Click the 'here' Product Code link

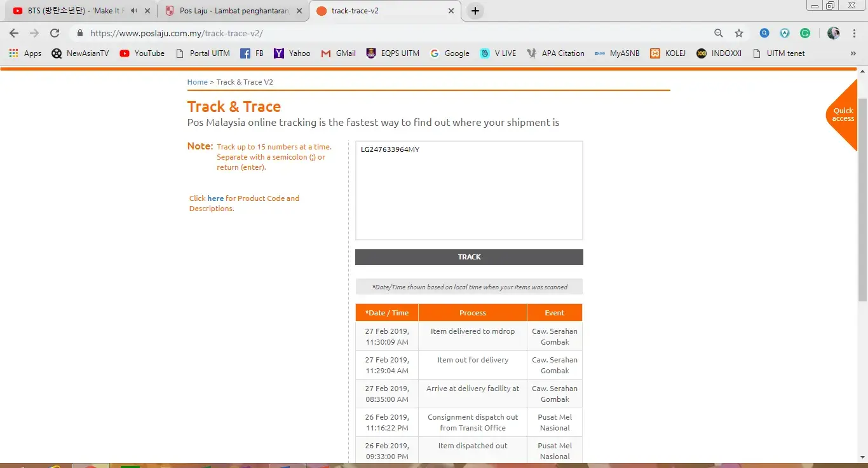click(x=215, y=198)
